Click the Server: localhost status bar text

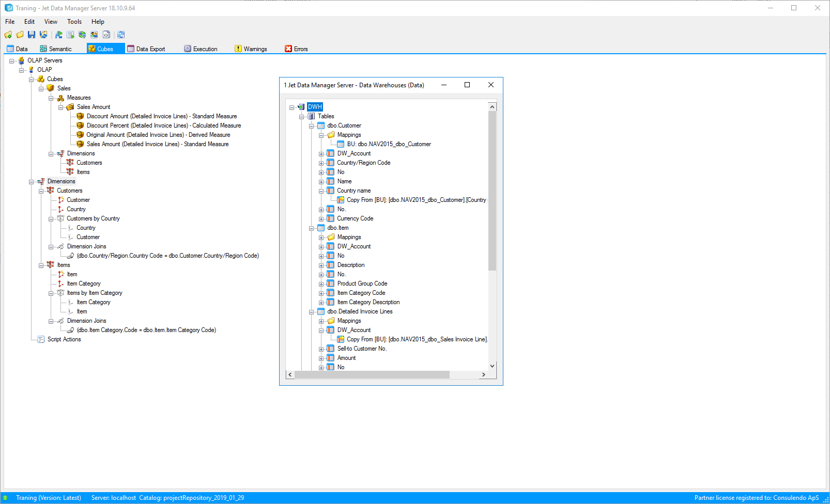(114, 498)
